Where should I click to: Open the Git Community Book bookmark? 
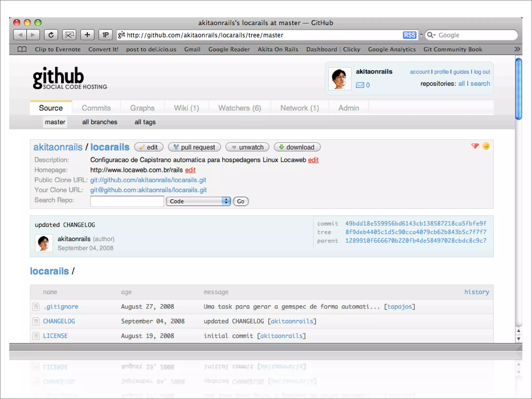pyautogui.click(x=453, y=49)
